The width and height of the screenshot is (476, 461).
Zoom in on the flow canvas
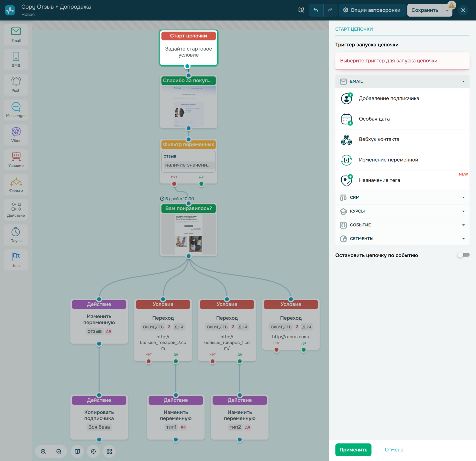[43, 451]
